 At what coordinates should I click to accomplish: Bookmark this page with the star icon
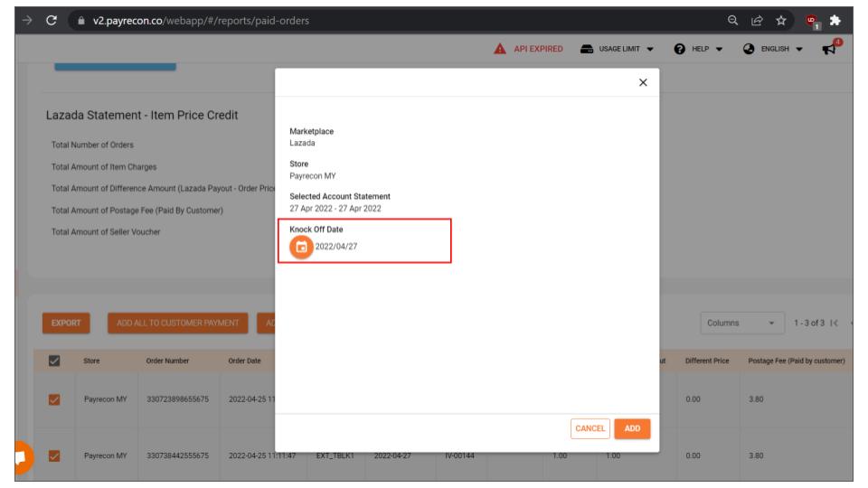(x=781, y=21)
